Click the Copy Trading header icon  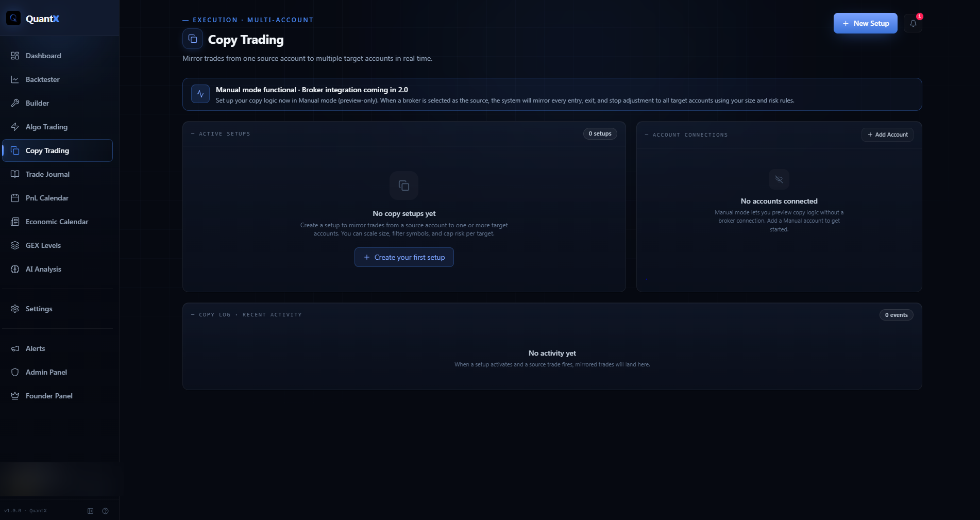[x=193, y=39]
